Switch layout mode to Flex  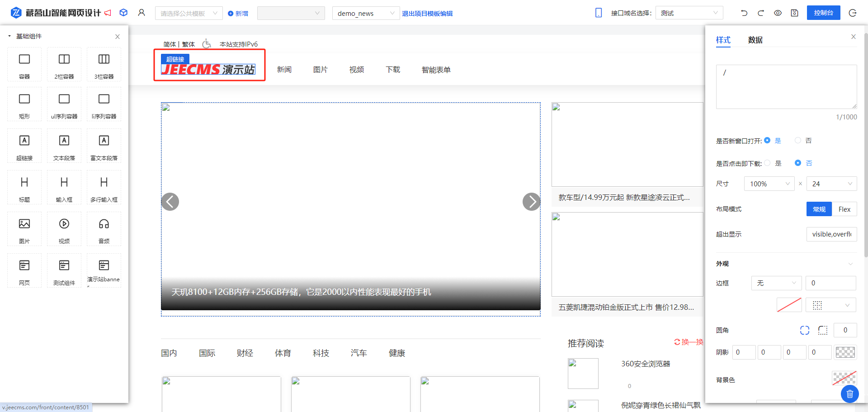tap(844, 209)
